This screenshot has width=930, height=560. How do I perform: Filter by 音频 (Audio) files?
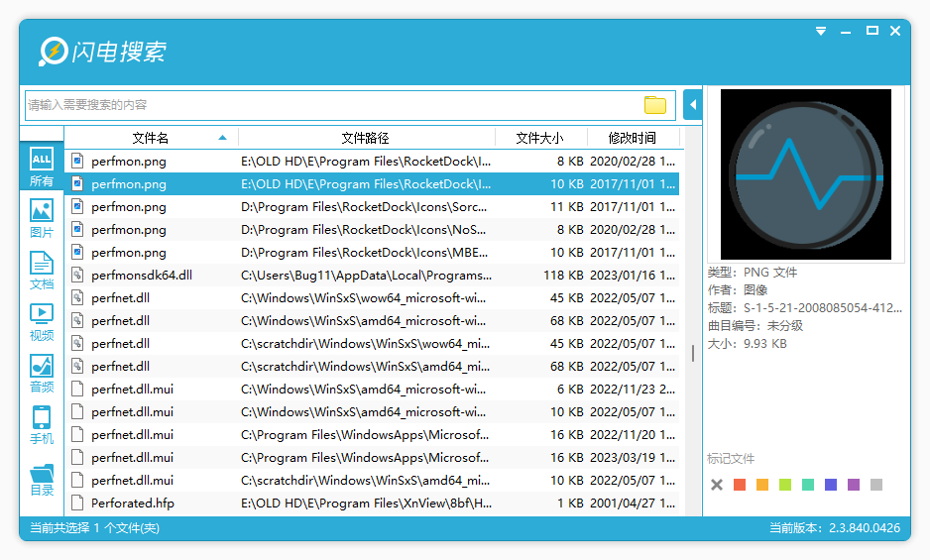(42, 373)
